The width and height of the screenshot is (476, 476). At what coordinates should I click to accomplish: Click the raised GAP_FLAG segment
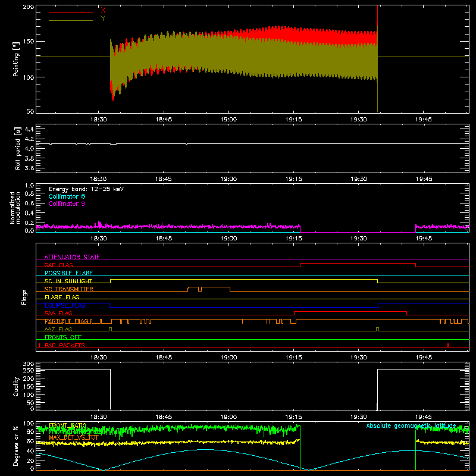tap(358, 264)
